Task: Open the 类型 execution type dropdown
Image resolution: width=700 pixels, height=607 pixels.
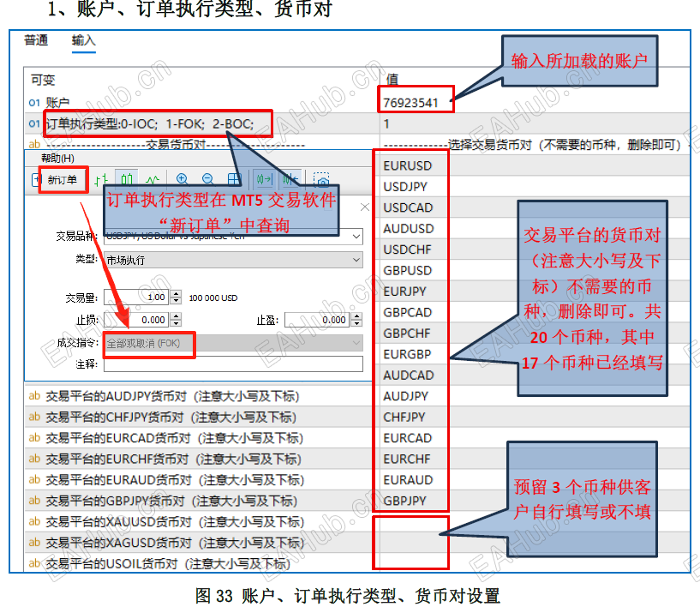Action: pyautogui.click(x=355, y=257)
